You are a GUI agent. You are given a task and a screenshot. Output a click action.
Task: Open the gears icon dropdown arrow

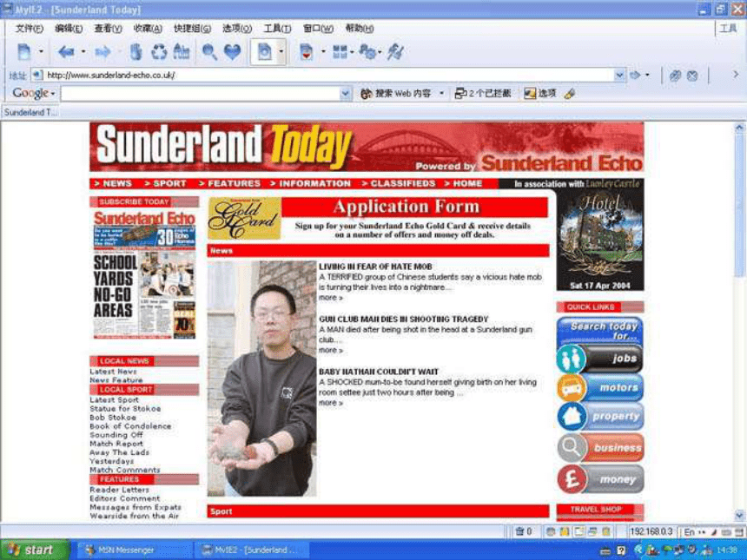coord(380,52)
